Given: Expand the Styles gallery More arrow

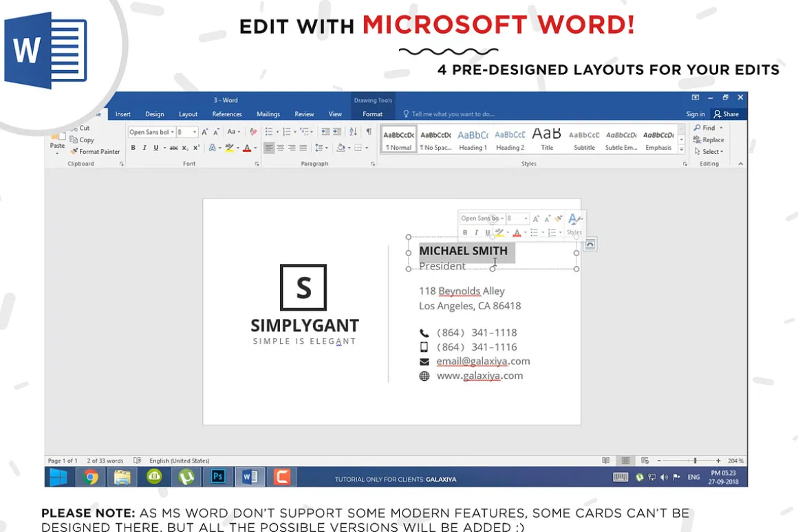Looking at the screenshot, I should point(682,150).
